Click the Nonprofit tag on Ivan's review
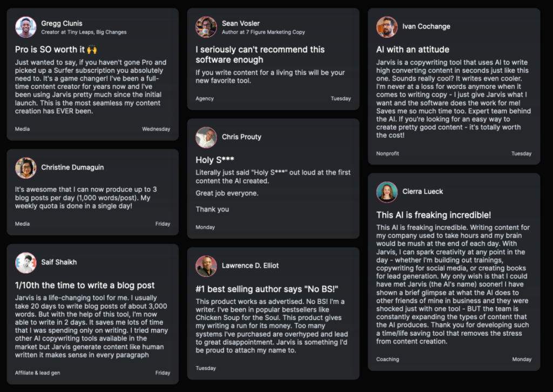Image resolution: width=553 pixels, height=392 pixels. [388, 153]
